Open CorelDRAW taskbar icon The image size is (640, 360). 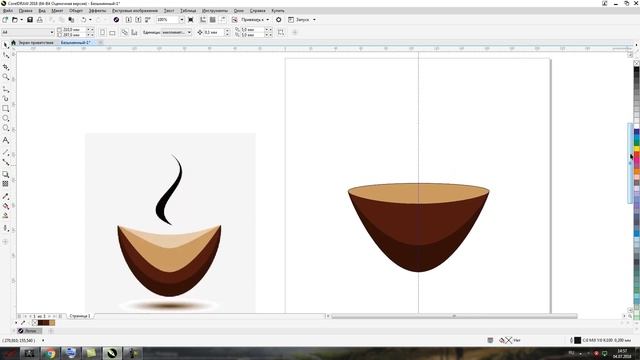[112, 353]
